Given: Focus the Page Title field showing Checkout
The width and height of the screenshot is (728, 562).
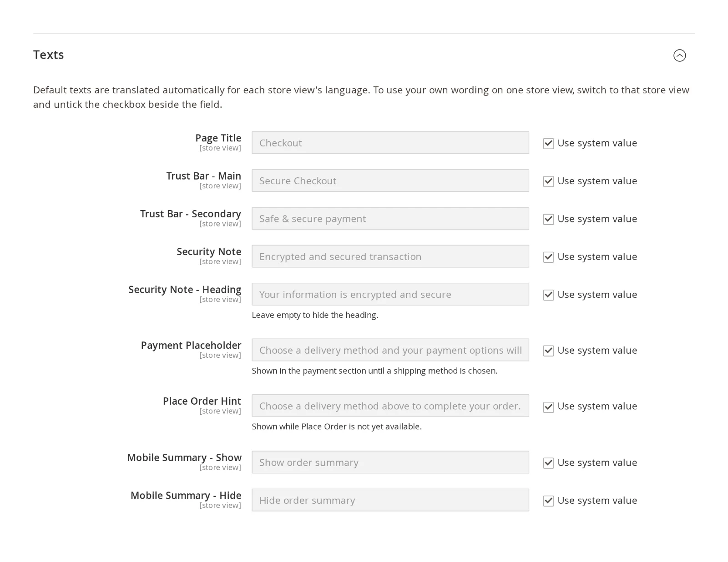Looking at the screenshot, I should coord(390,143).
